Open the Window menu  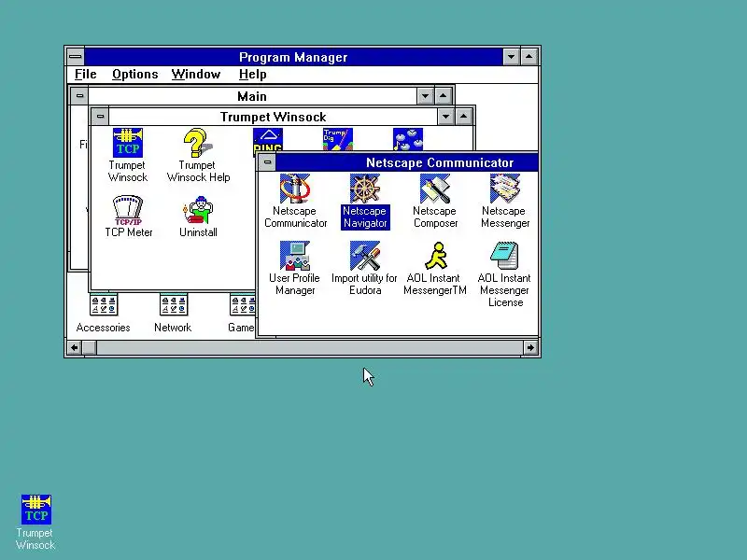coord(196,75)
